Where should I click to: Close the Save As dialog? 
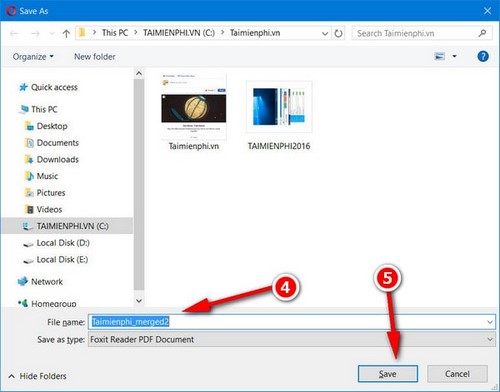tap(487, 11)
